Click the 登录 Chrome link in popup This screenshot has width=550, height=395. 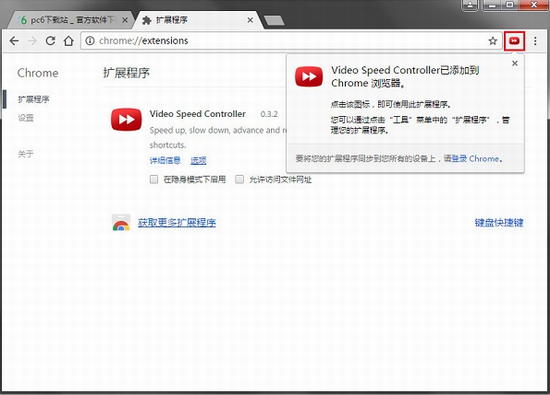coord(475,159)
